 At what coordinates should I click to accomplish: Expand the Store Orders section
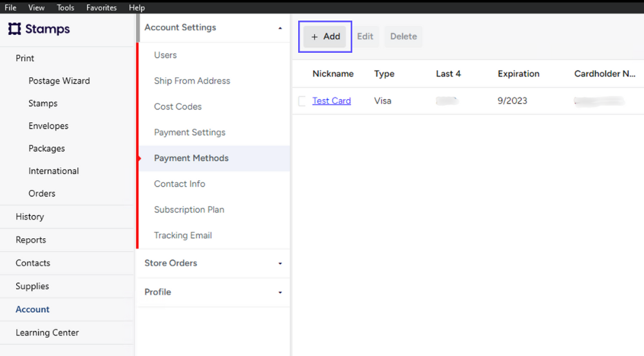279,263
